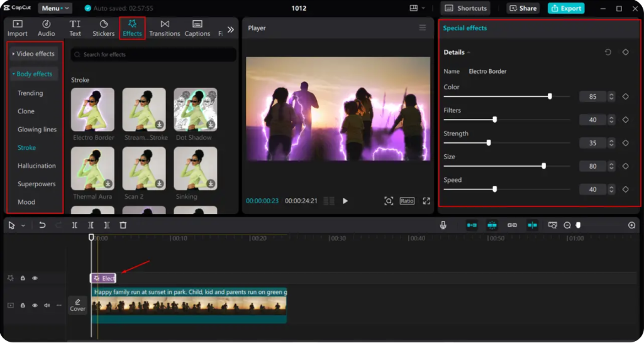The width and height of the screenshot is (644, 343).
Task: Add keyframe for all Details
Action: click(x=625, y=52)
